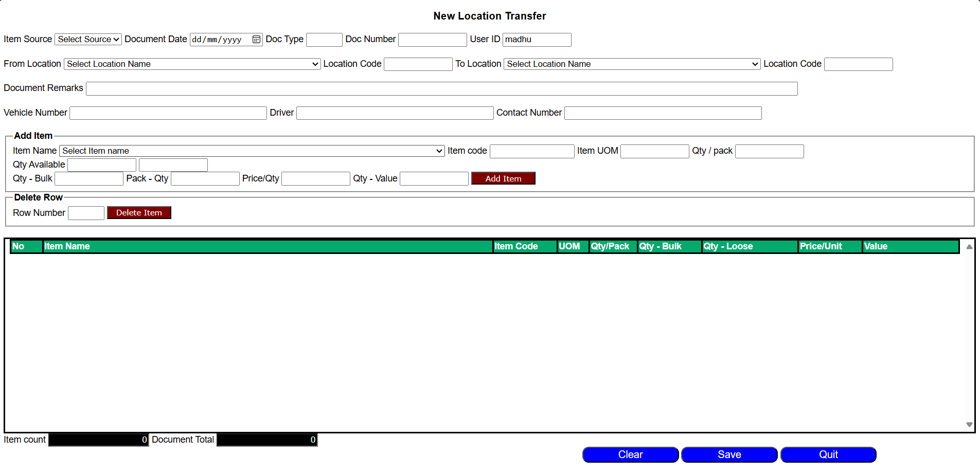Click the Qty - Bulk input field

pos(88,179)
